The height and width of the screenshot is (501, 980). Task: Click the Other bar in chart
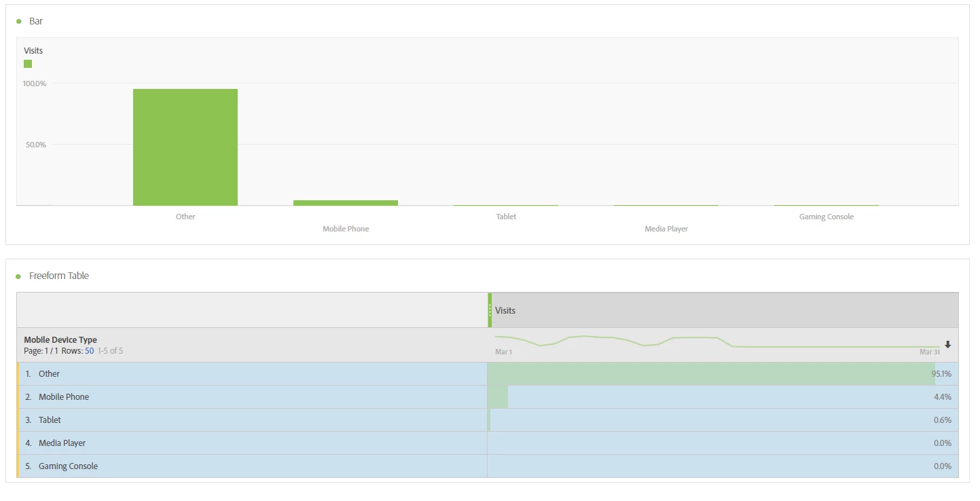[x=185, y=147]
